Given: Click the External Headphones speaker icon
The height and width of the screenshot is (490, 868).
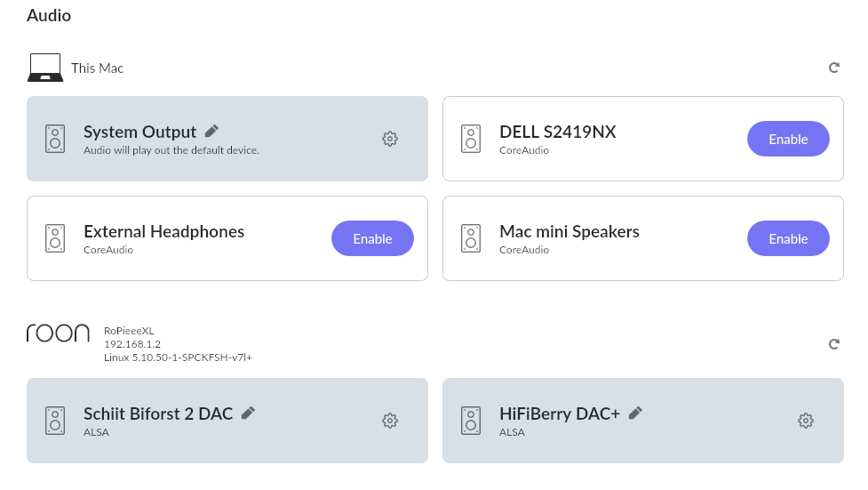Looking at the screenshot, I should click(55, 238).
